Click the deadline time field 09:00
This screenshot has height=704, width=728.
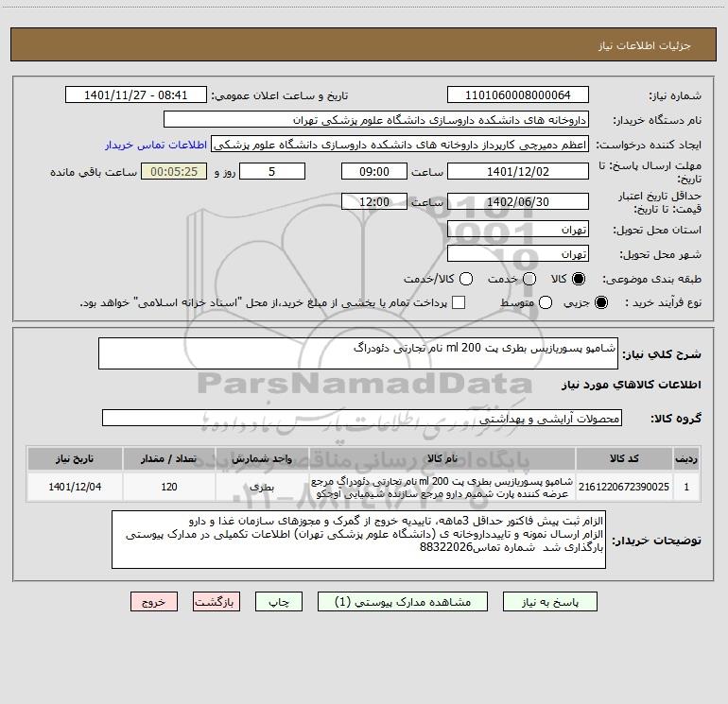coord(374,171)
